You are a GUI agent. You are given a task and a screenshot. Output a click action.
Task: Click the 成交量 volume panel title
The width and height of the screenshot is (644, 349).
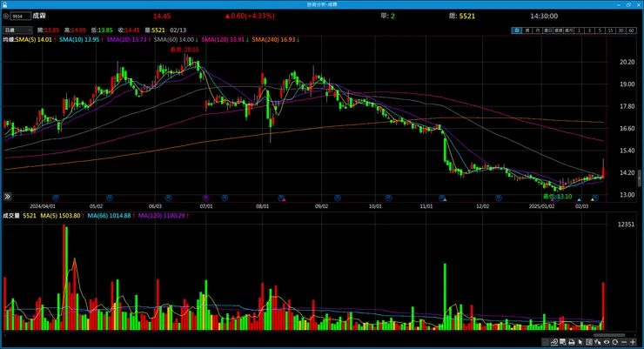[x=11, y=216]
